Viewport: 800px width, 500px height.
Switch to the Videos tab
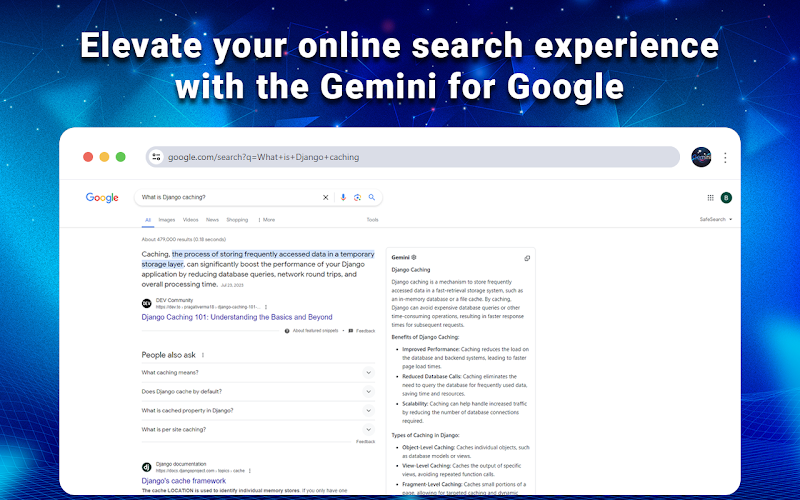[x=190, y=220]
